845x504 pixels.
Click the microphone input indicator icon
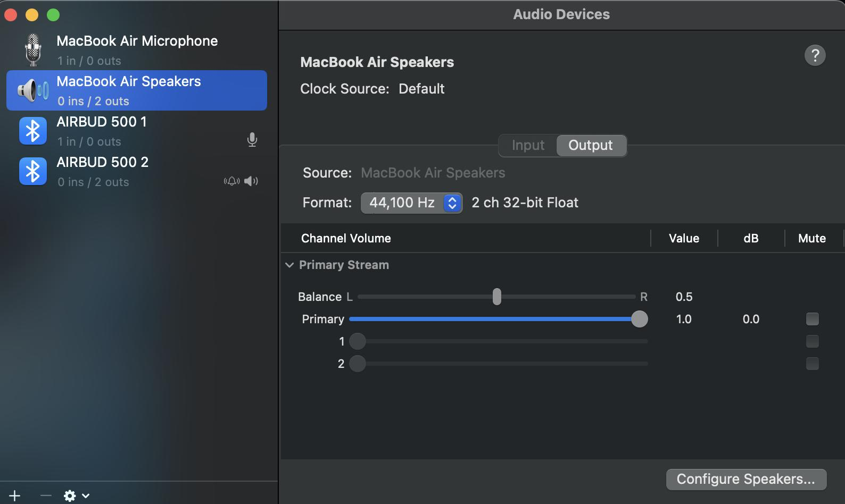click(x=252, y=140)
